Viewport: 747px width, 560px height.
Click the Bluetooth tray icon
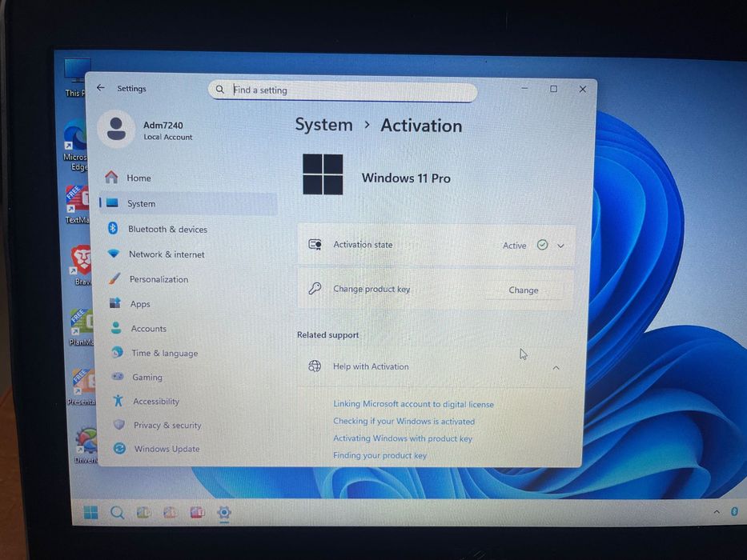click(734, 511)
